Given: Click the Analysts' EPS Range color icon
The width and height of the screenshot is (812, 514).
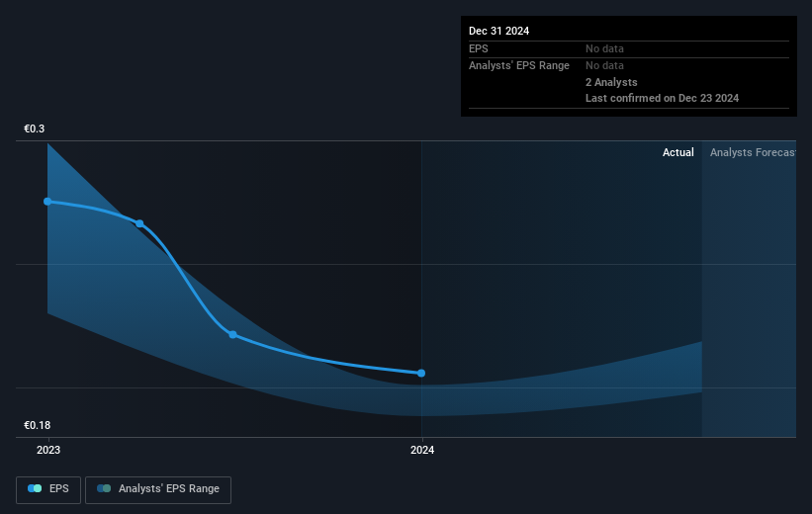Looking at the screenshot, I should pos(104,488).
